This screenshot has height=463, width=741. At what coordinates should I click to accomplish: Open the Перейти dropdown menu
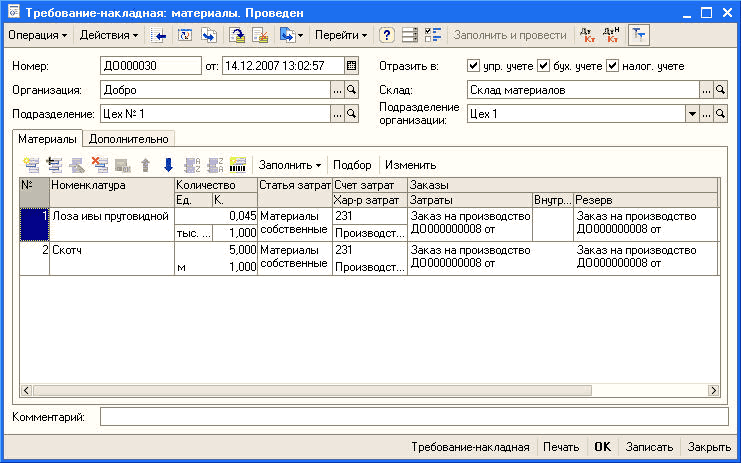click(341, 35)
